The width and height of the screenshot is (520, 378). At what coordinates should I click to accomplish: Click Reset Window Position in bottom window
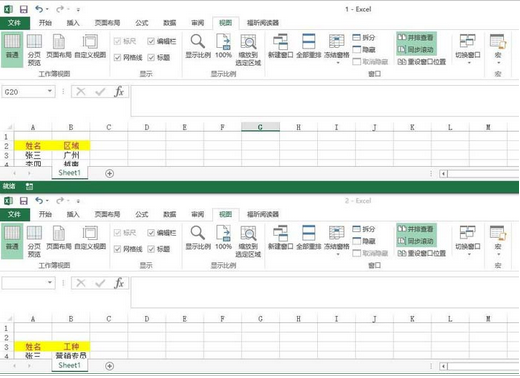click(421, 253)
